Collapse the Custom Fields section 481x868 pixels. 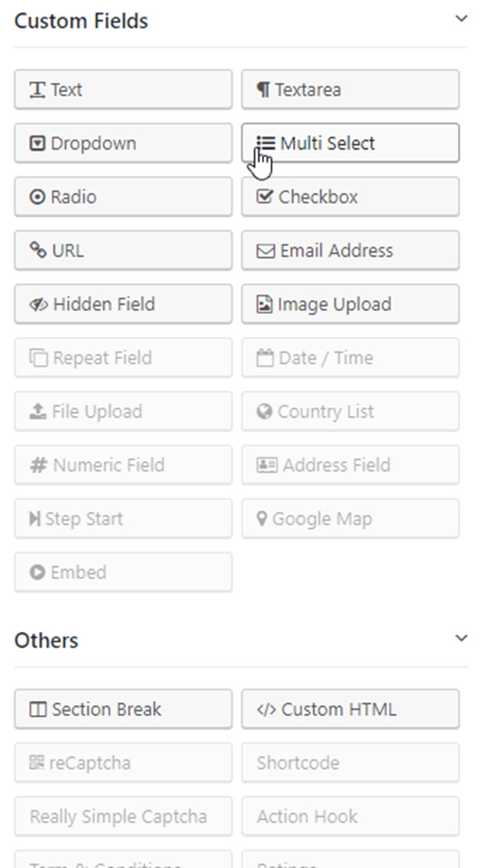point(460,18)
